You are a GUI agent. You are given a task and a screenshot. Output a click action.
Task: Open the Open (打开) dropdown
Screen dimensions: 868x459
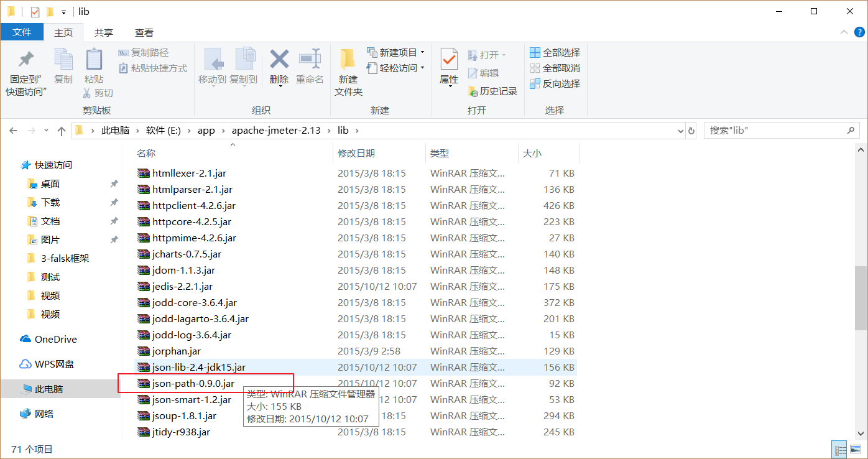(487, 55)
